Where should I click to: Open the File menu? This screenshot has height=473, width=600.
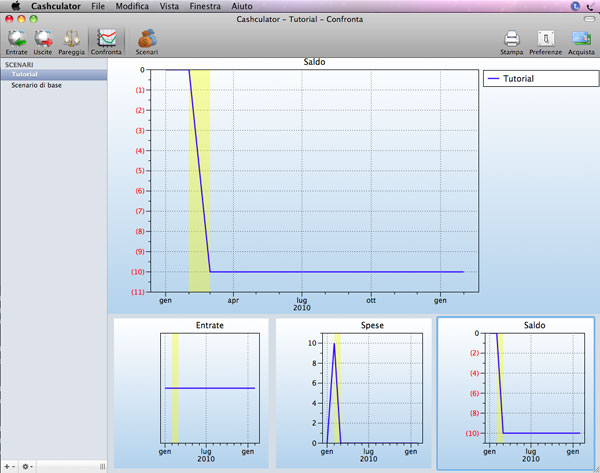click(98, 6)
